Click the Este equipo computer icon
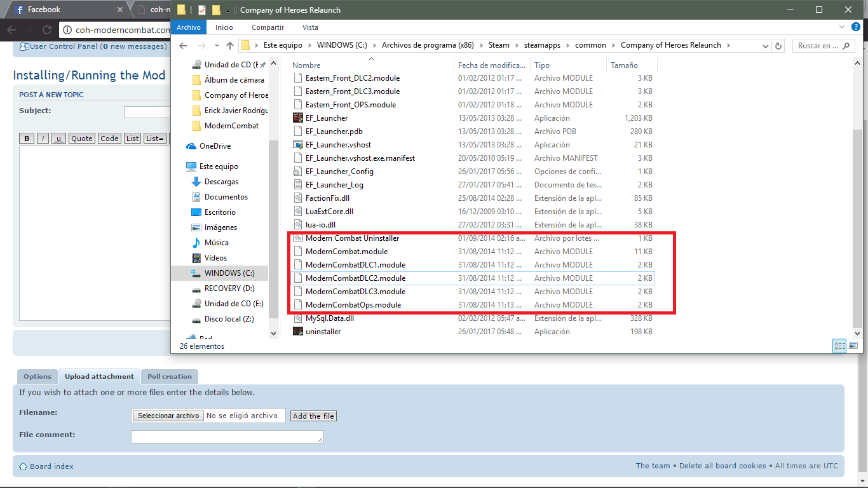Viewport: 868px width, 488px height. pyautogui.click(x=191, y=166)
